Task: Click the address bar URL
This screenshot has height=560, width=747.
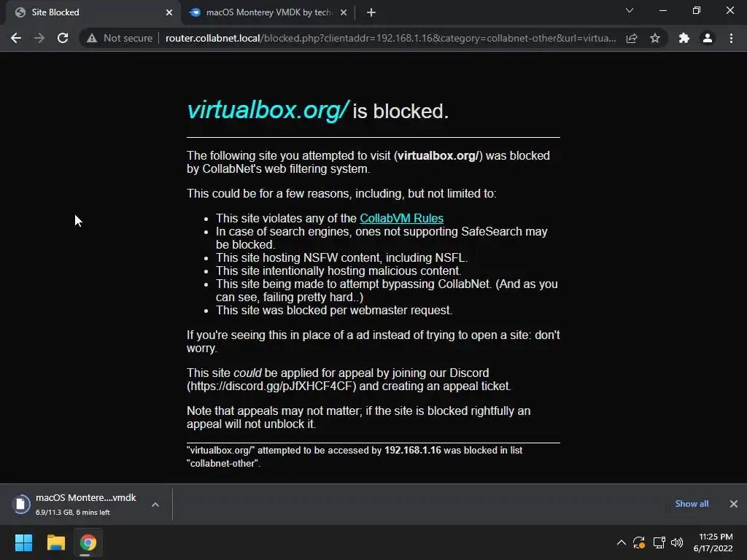Action: pos(390,38)
